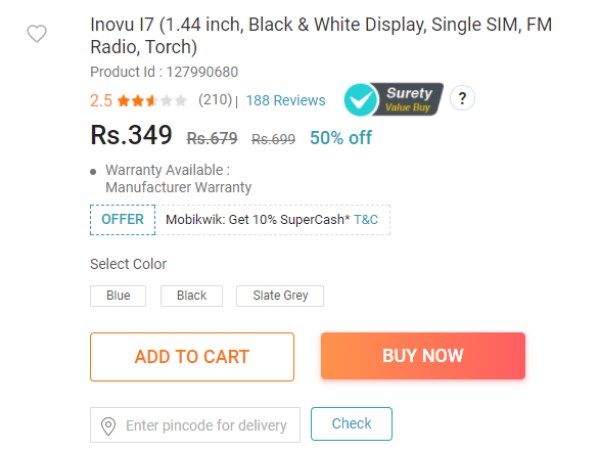Click the Check pincode button
This screenshot has height=450, width=600.
[352, 424]
